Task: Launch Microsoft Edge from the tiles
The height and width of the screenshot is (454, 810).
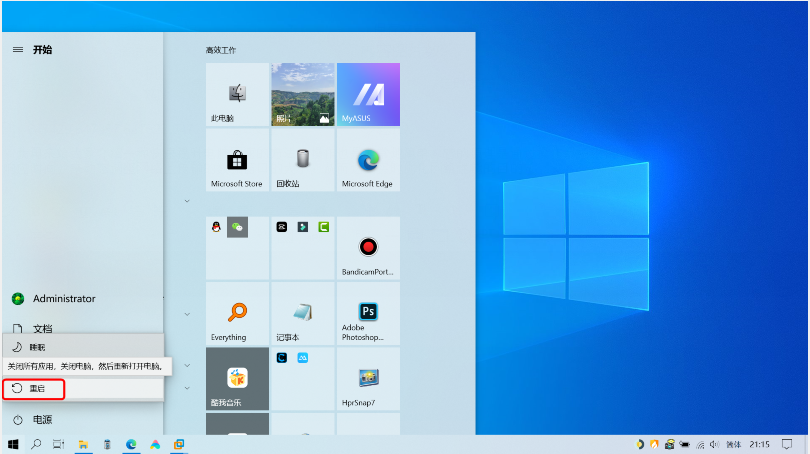Action: click(368, 161)
